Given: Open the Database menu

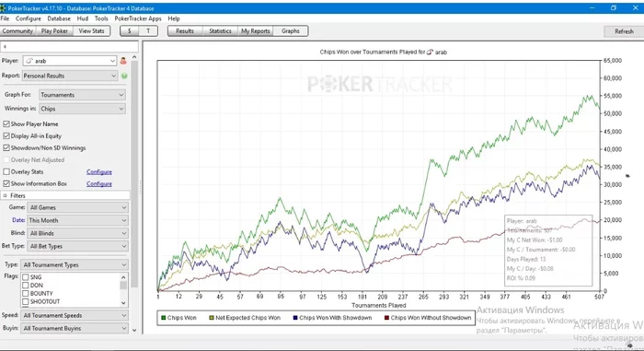Looking at the screenshot, I should (x=59, y=18).
